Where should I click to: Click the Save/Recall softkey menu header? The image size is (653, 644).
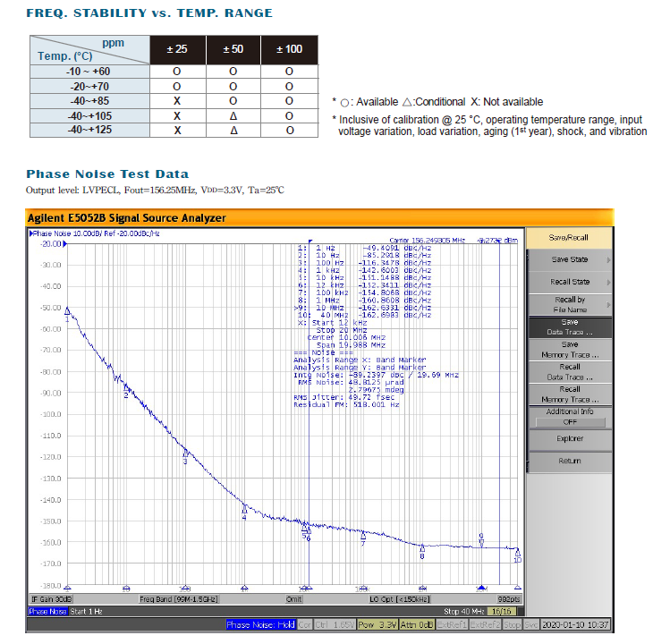[x=568, y=238]
